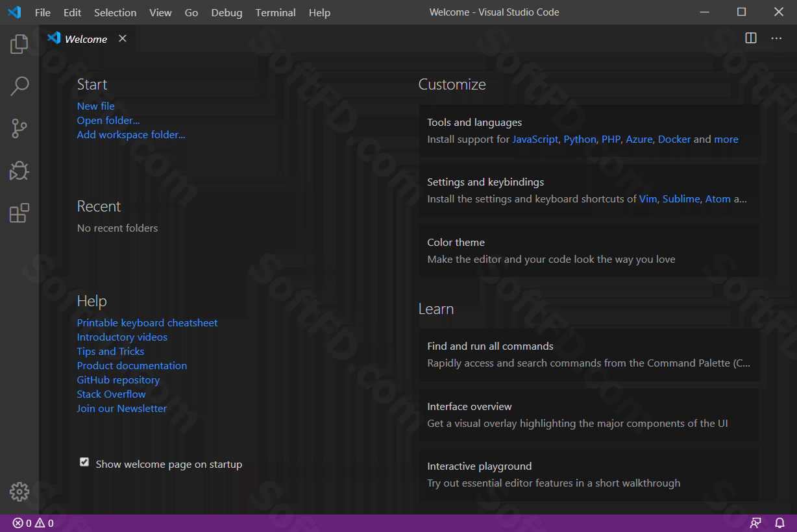This screenshot has width=797, height=532.
Task: Open the Explorer view in activity bar
Action: coord(19,44)
